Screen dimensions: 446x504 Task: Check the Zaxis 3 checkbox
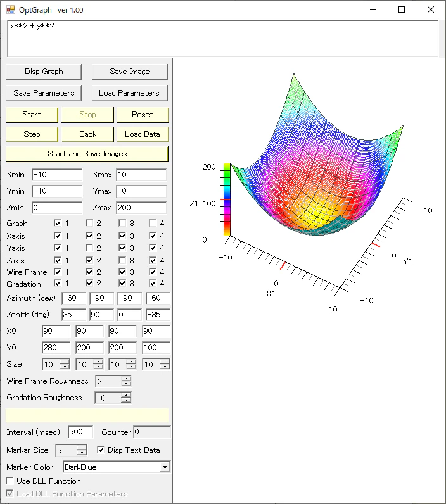[122, 260]
